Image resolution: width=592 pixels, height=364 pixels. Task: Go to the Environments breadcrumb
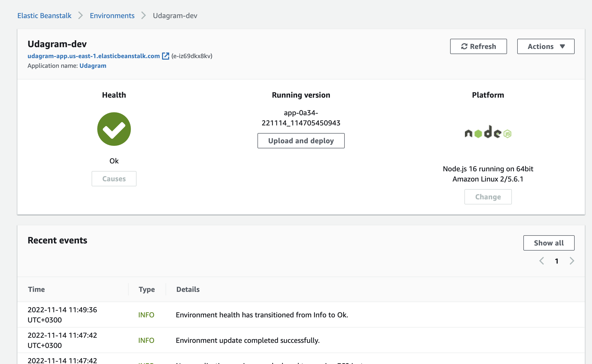[x=112, y=16]
